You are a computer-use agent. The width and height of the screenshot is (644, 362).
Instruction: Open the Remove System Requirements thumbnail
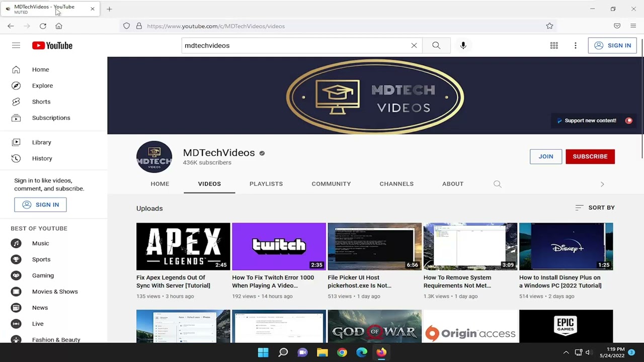click(x=470, y=246)
